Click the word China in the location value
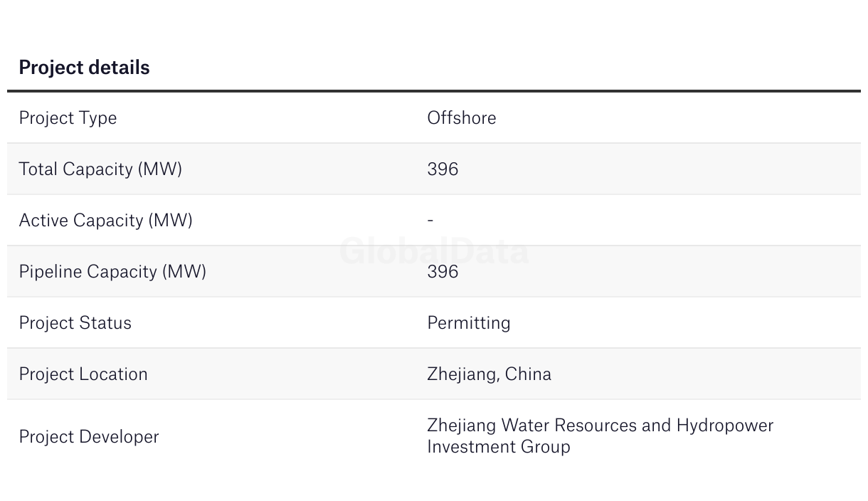Viewport: 868px width, 501px height. (528, 374)
